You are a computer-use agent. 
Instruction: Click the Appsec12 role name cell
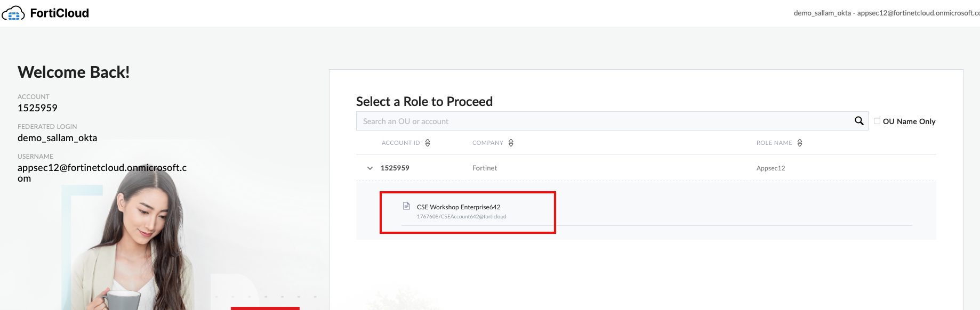(770, 168)
